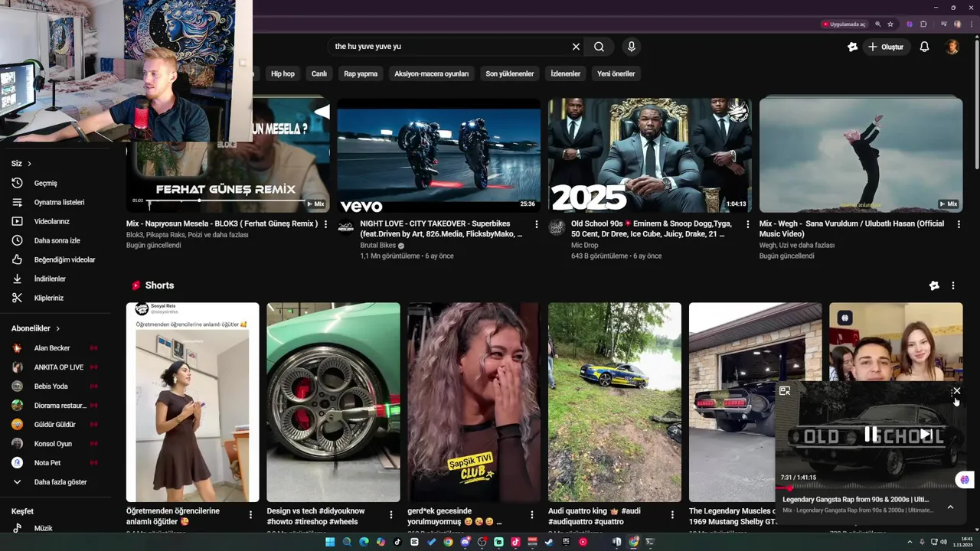The height and width of the screenshot is (551, 980).
Task: Open Steam from the taskbar
Action: 549,542
